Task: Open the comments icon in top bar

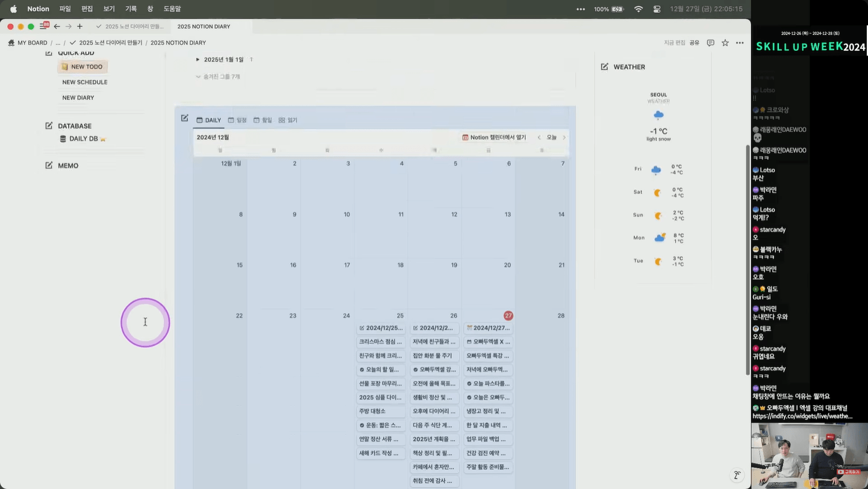Action: pyautogui.click(x=710, y=43)
